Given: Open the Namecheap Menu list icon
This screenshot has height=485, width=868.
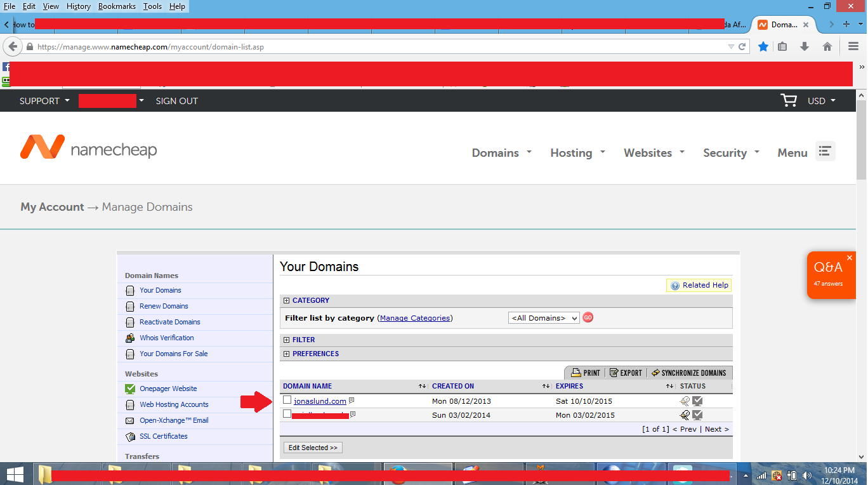Looking at the screenshot, I should click(825, 151).
